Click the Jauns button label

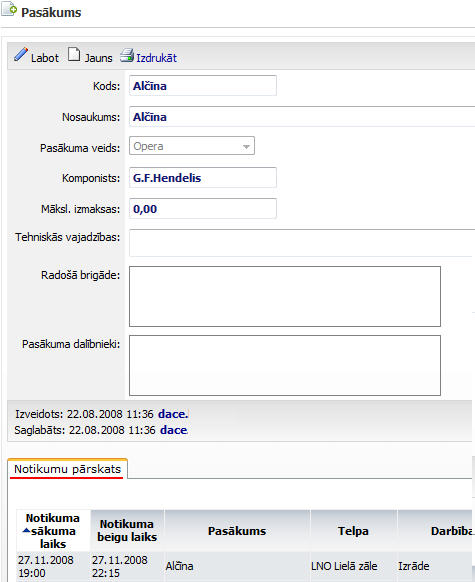[98, 58]
